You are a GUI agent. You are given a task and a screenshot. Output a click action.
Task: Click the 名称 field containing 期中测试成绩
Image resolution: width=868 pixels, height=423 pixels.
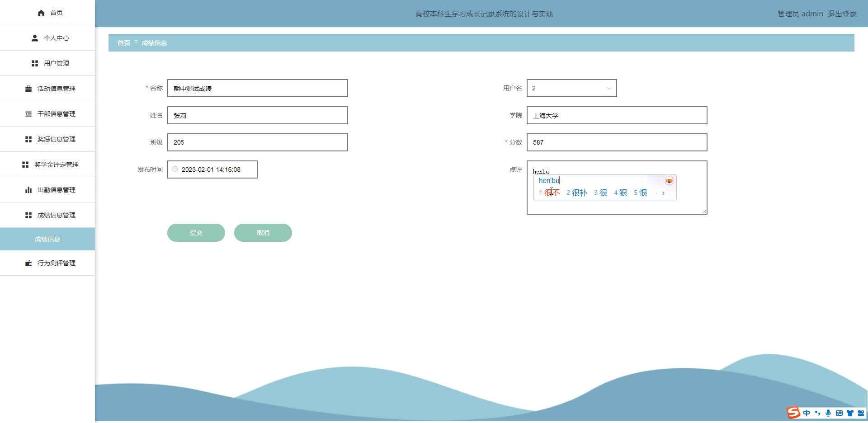click(258, 88)
